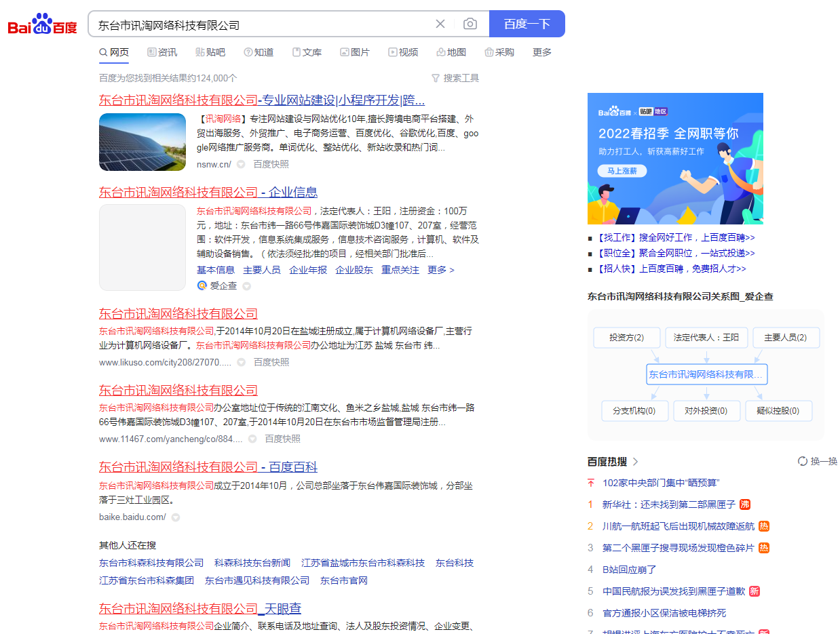
Task: Open dropdown arrow next to www.11467.com URL
Action: click(252, 439)
